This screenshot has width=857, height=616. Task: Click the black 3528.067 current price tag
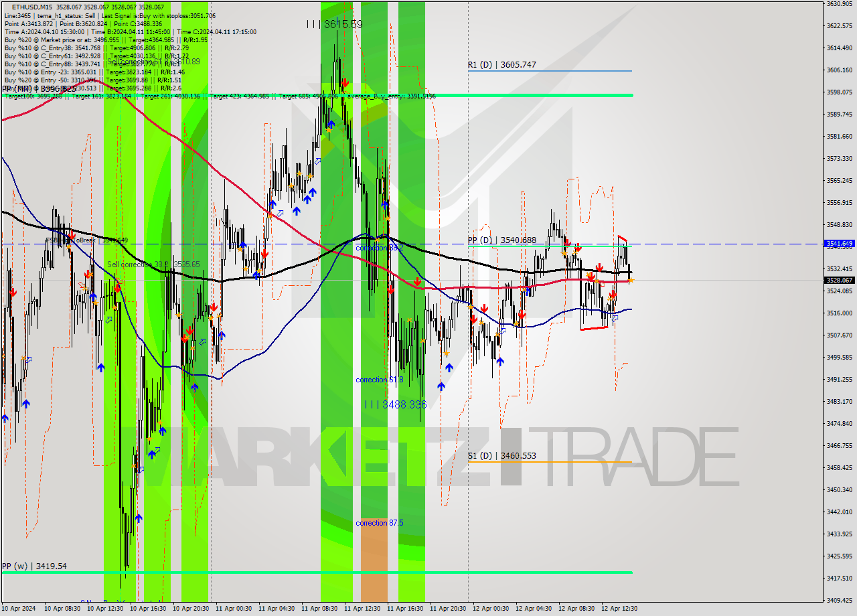coord(840,281)
